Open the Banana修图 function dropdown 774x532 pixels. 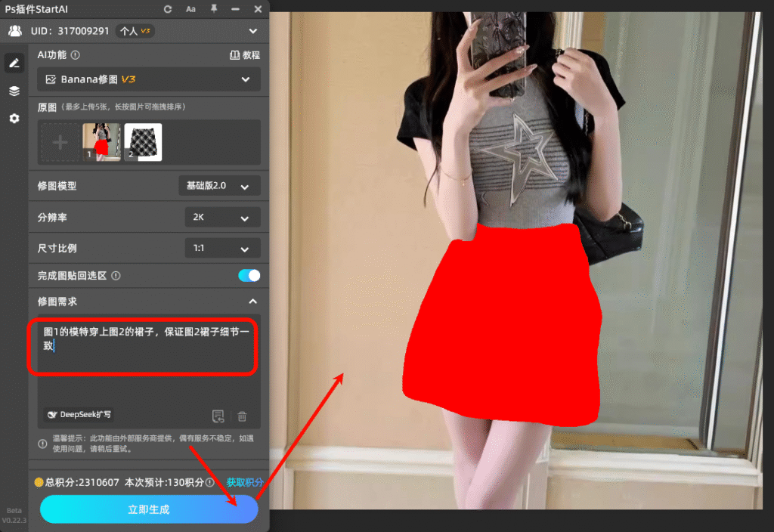148,79
